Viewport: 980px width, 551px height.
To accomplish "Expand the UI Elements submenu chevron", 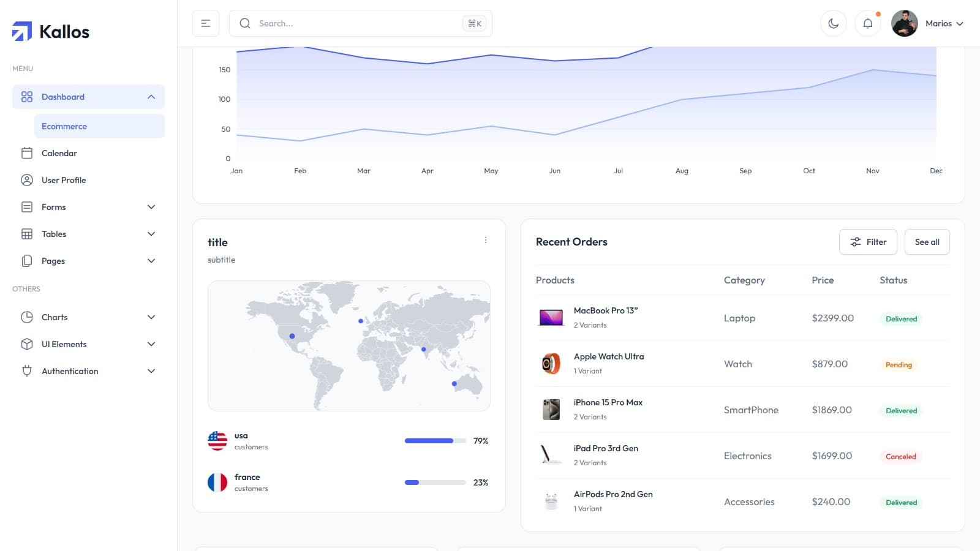I will [x=151, y=344].
